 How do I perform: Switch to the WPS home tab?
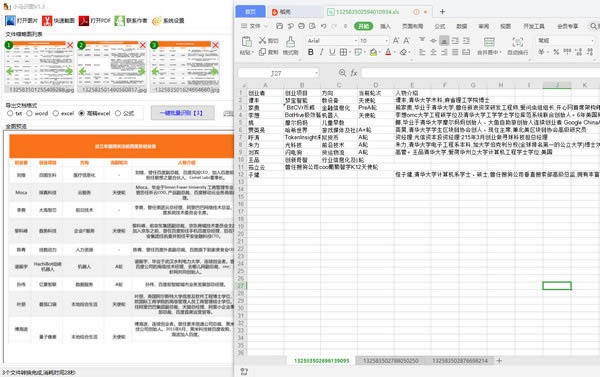pos(250,12)
